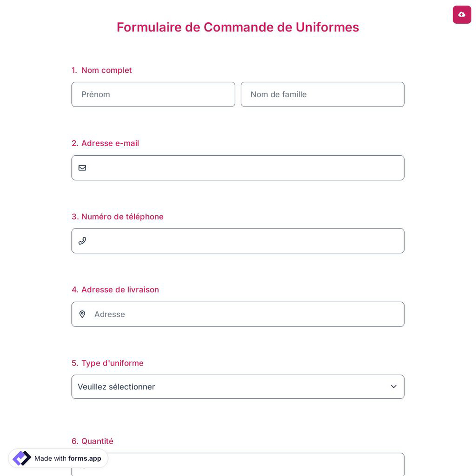Focus the Adresse e-mail input
The height and width of the screenshot is (476, 476).
point(238,168)
